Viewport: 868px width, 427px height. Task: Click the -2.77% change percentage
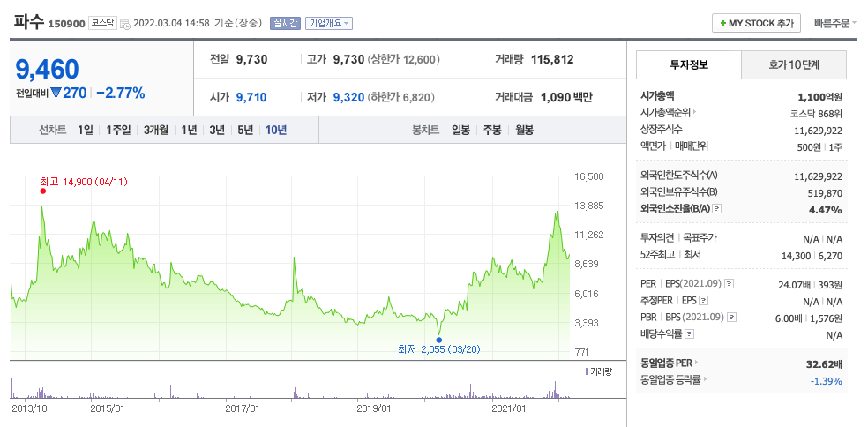pyautogui.click(x=121, y=93)
